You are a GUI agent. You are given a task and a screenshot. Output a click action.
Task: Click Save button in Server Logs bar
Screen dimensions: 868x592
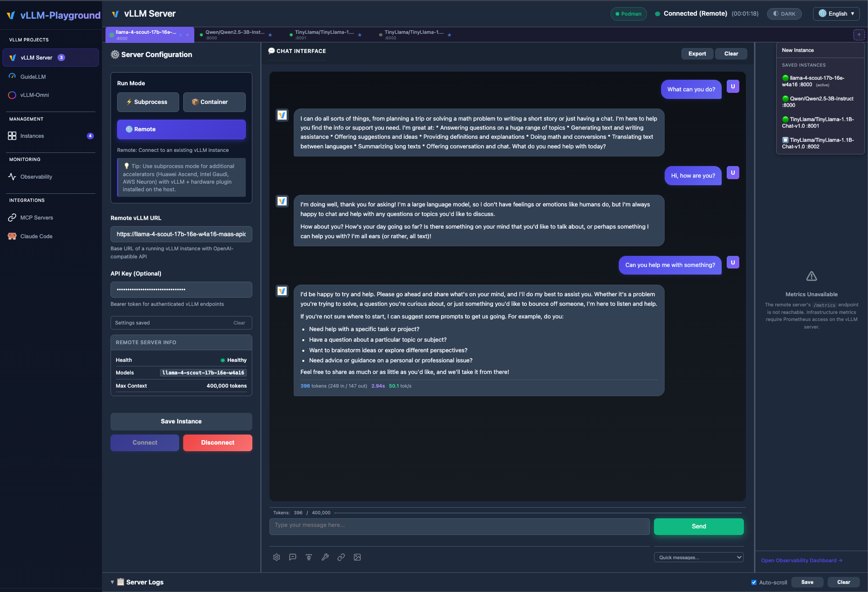click(x=807, y=582)
